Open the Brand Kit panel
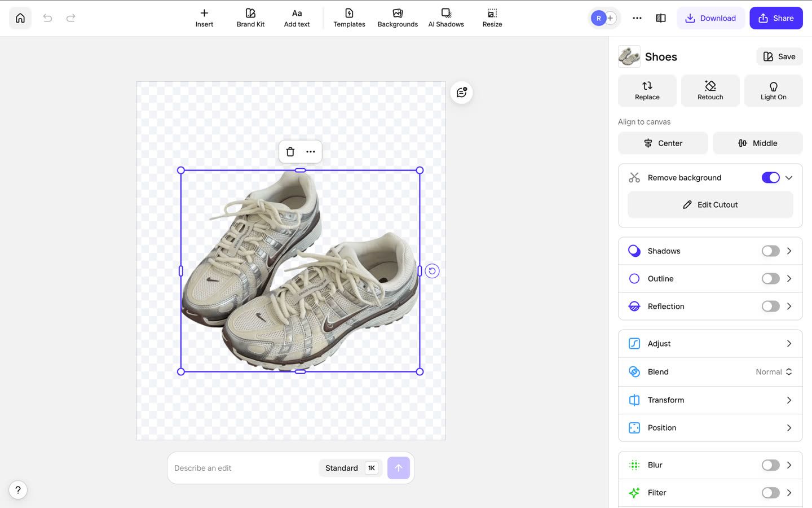Viewport: 812px width, 508px height. [x=250, y=18]
